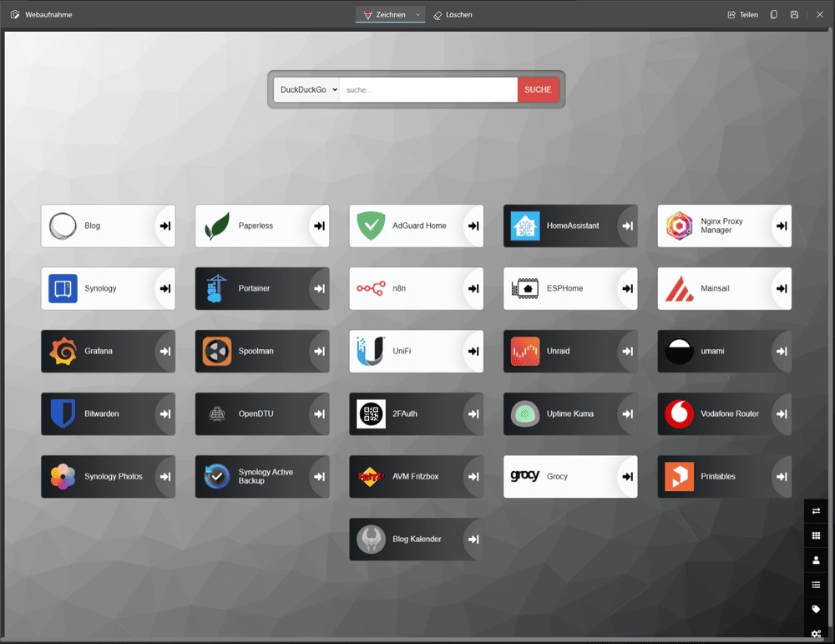Click the Synology blue icon
Screen dimensions: 835x644
(x=63, y=289)
